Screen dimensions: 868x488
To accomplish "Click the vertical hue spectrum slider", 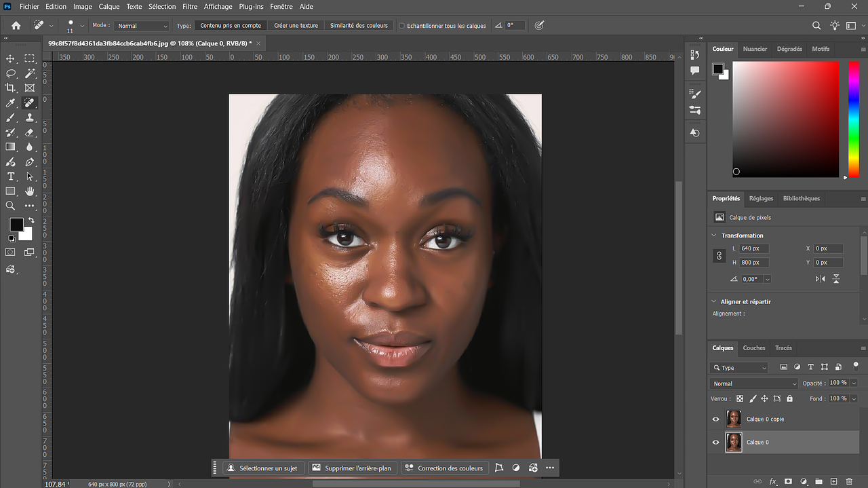I will tap(853, 119).
